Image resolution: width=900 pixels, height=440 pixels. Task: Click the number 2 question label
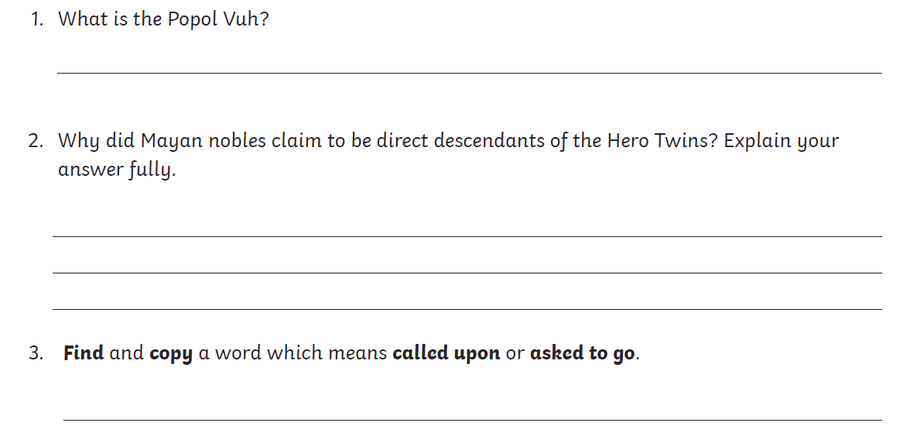(36, 141)
